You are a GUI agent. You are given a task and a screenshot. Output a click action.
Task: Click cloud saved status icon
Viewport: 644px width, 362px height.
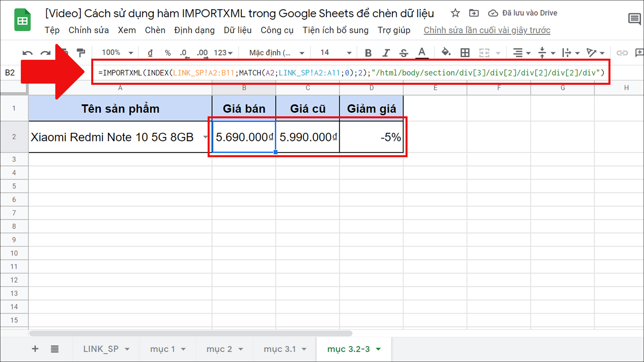tap(493, 13)
